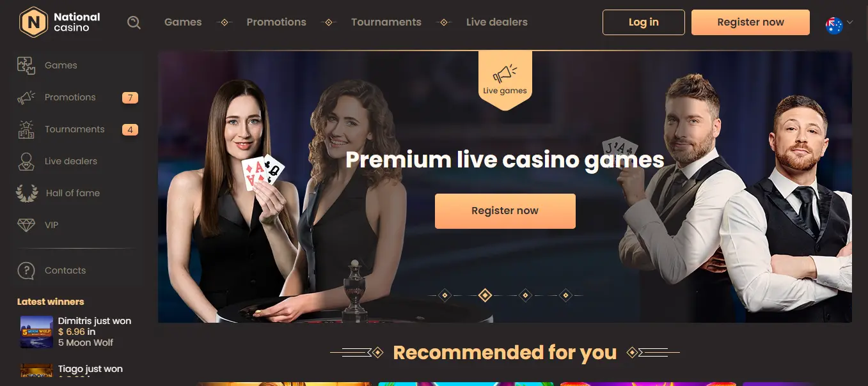Viewport: 868px width, 386px height.
Task: Switch to the third banner slide
Action: coord(525,295)
